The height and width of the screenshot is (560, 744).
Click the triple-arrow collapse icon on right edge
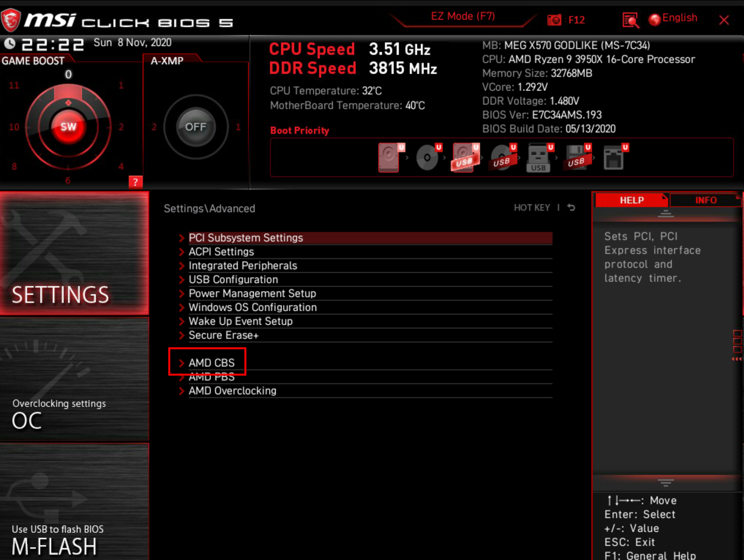(737, 359)
